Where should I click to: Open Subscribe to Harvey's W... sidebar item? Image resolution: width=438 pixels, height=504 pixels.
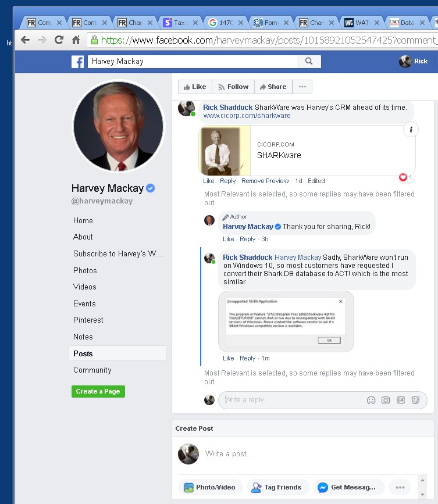pyautogui.click(x=117, y=253)
